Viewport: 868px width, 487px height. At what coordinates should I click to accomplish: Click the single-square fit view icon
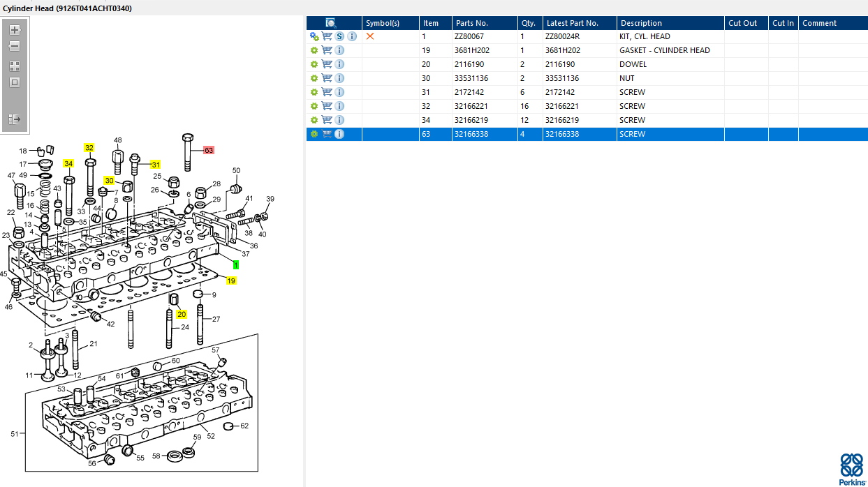(15, 82)
